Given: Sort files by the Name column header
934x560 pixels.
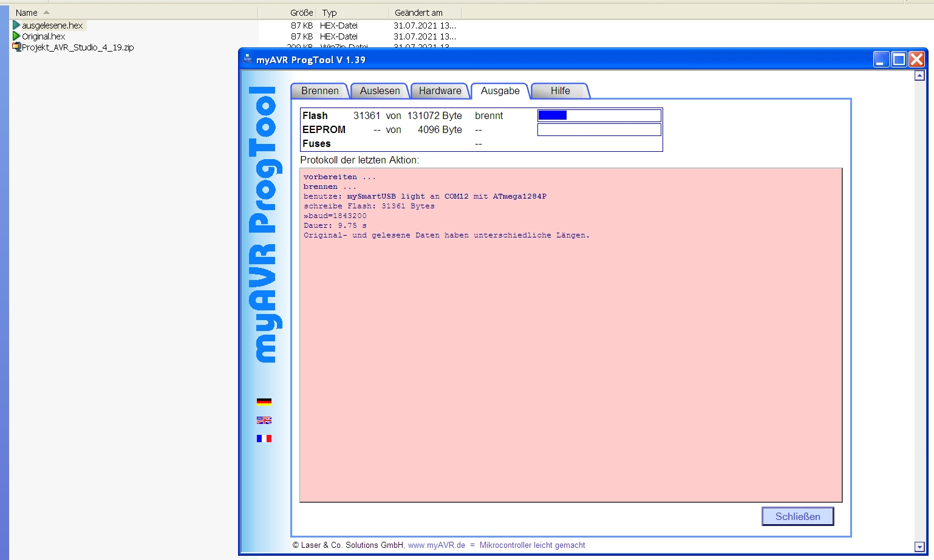Looking at the screenshot, I should (x=132, y=13).
